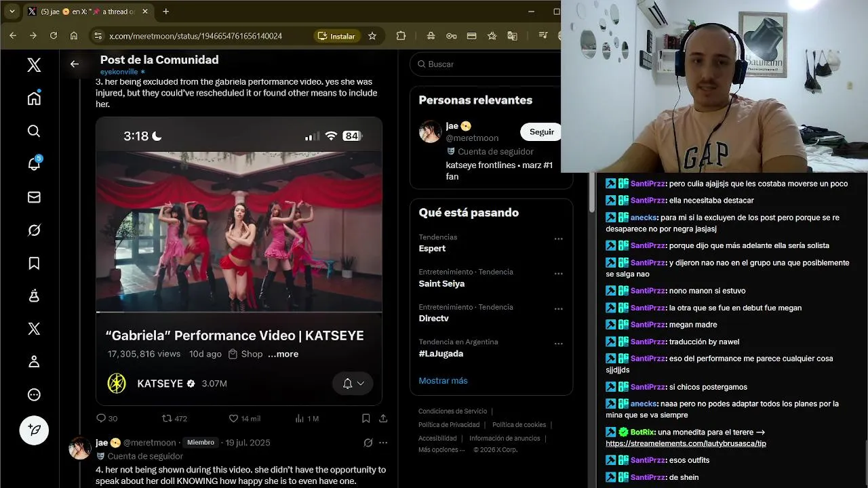Open more options on the 19 jul. post
This screenshot has width=868, height=488.
383,443
